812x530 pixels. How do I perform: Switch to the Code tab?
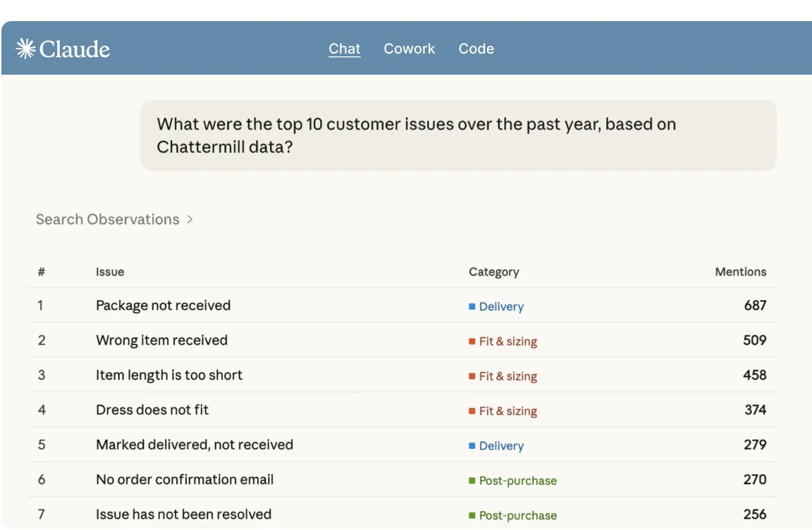(x=476, y=49)
